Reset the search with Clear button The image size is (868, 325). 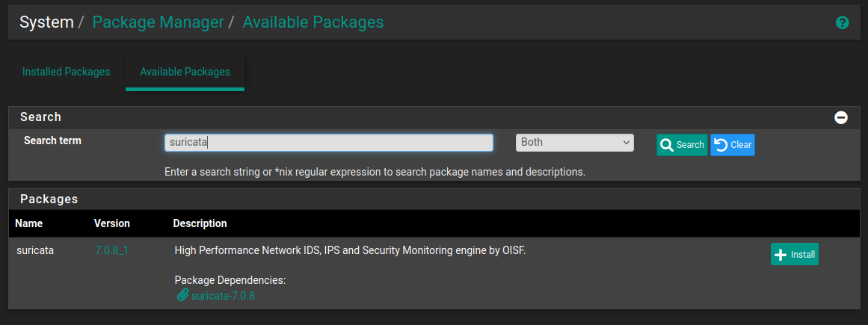coord(733,145)
